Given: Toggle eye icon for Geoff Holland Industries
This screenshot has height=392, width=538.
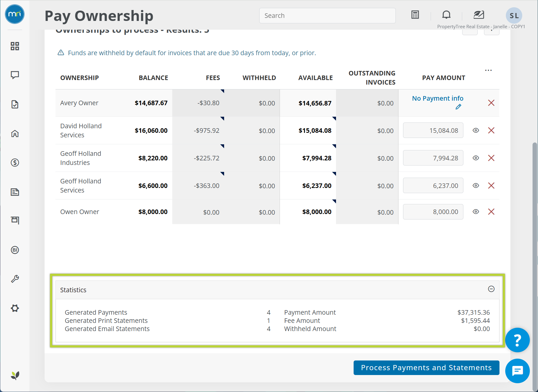Looking at the screenshot, I should (476, 158).
